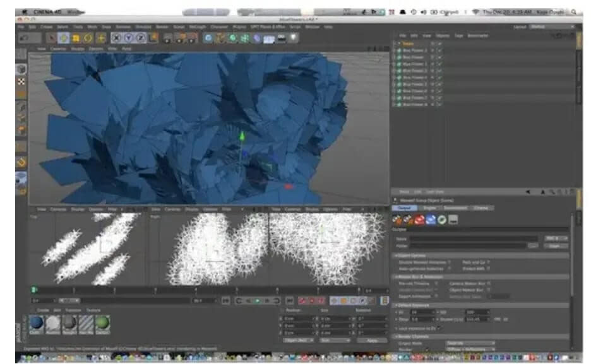Switch to the Environment tab
Viewport: 591px width, 364px height.
click(x=455, y=208)
